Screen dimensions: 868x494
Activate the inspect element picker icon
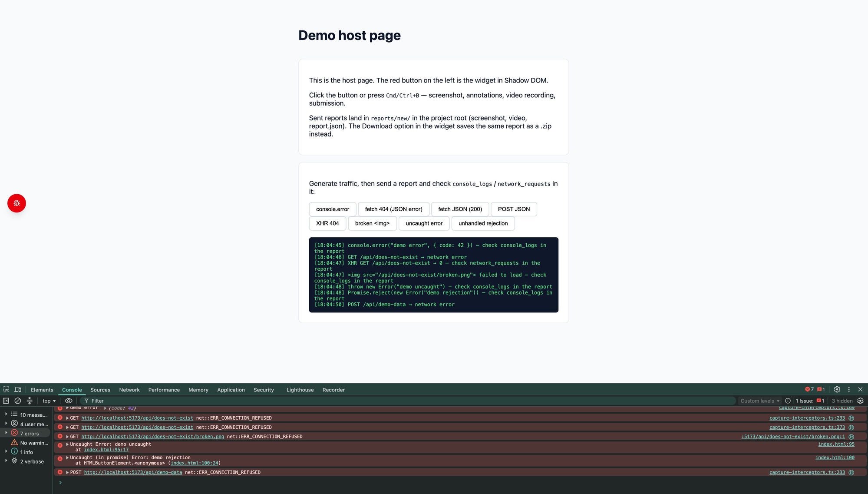(x=6, y=390)
